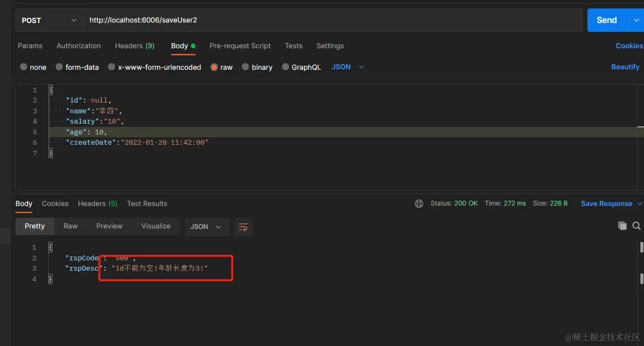The width and height of the screenshot is (644, 346).
Task: Open the response Headers (5) tab
Action: [x=97, y=204]
